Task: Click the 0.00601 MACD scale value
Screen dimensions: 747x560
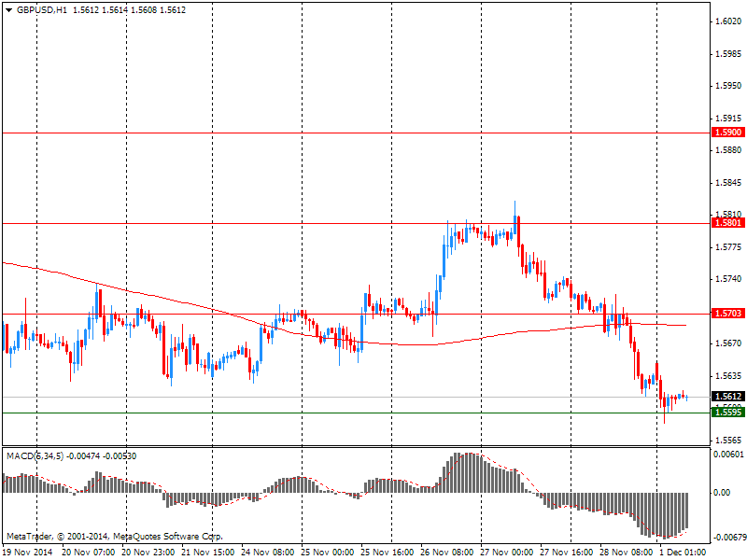Action: coord(728,455)
